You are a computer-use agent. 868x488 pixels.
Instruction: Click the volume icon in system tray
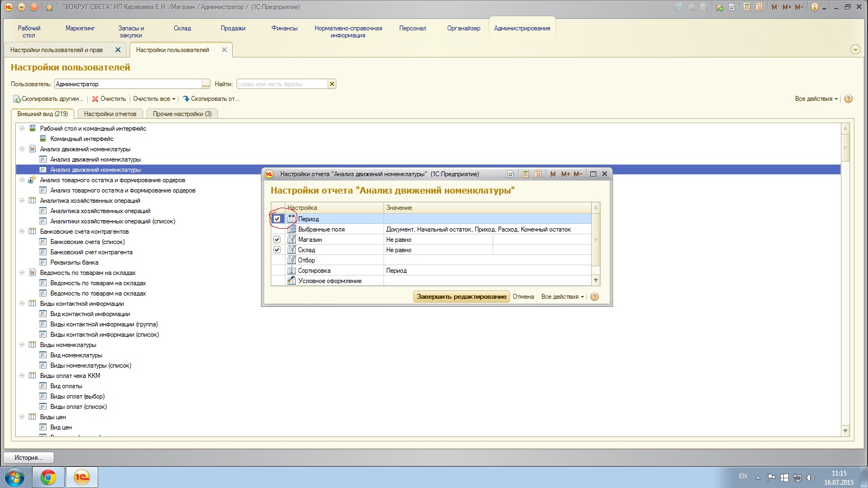[x=810, y=478]
